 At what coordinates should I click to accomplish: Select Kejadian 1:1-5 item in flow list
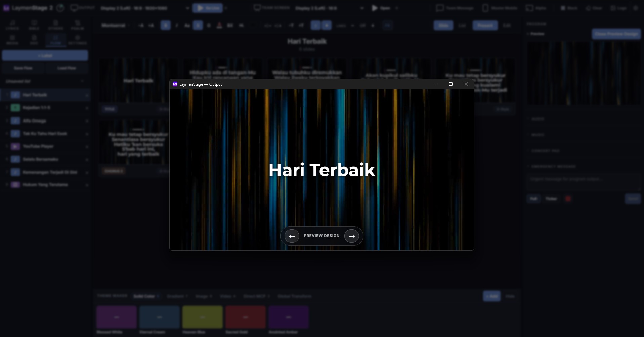pos(45,108)
